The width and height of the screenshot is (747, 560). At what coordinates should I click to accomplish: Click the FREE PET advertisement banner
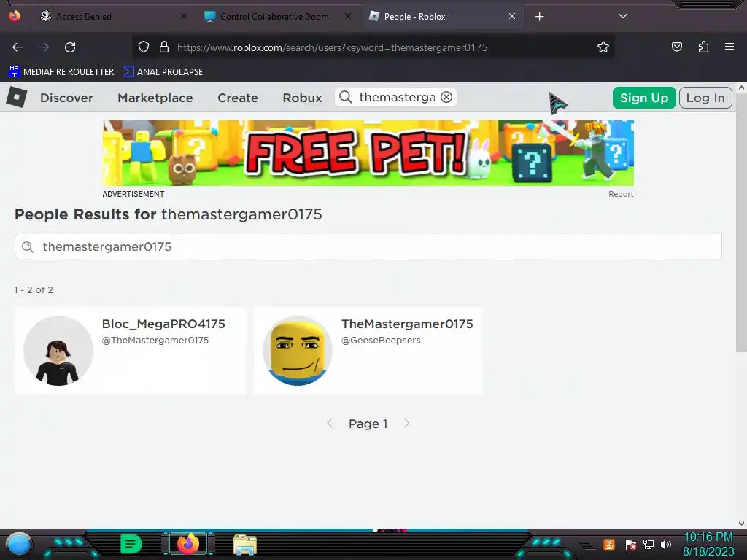[368, 153]
